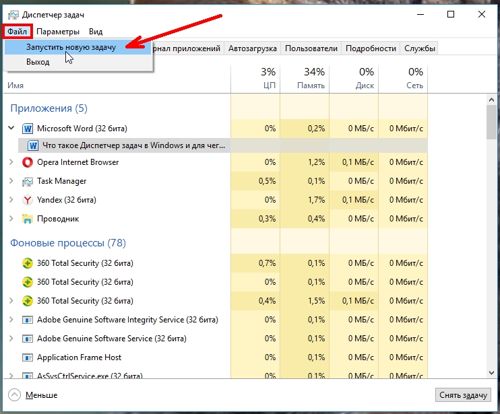Click the Opera Internet Browser icon
Viewport: 500px width, 414px height.
[27, 162]
